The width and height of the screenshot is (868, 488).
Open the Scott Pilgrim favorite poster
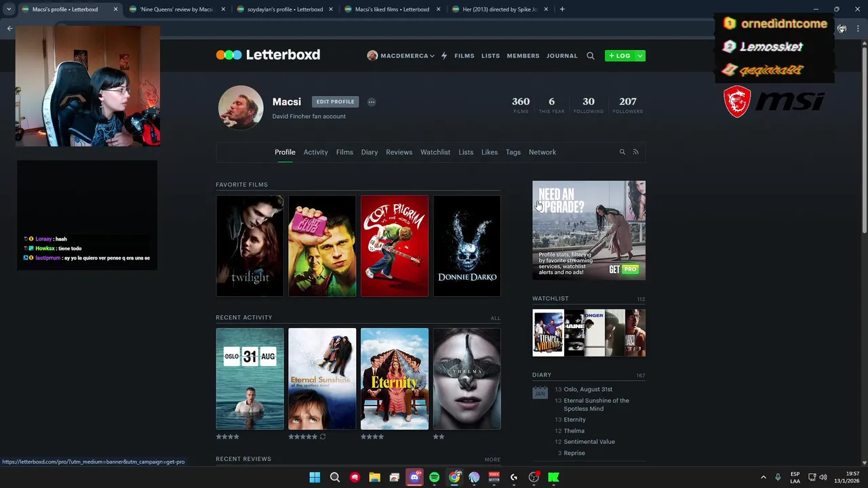tap(395, 246)
